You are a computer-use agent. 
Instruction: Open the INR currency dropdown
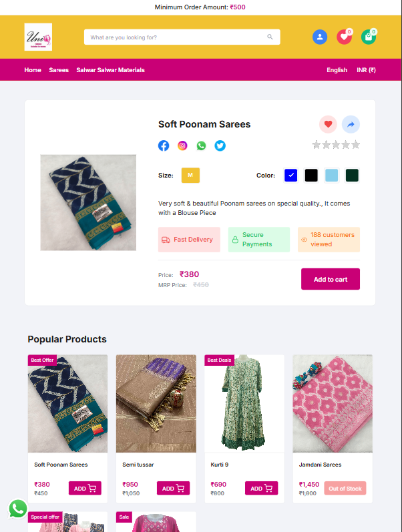click(366, 70)
